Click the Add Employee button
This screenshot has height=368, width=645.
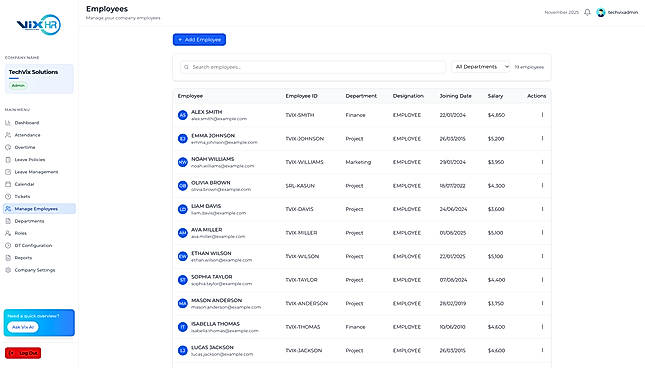pos(200,39)
